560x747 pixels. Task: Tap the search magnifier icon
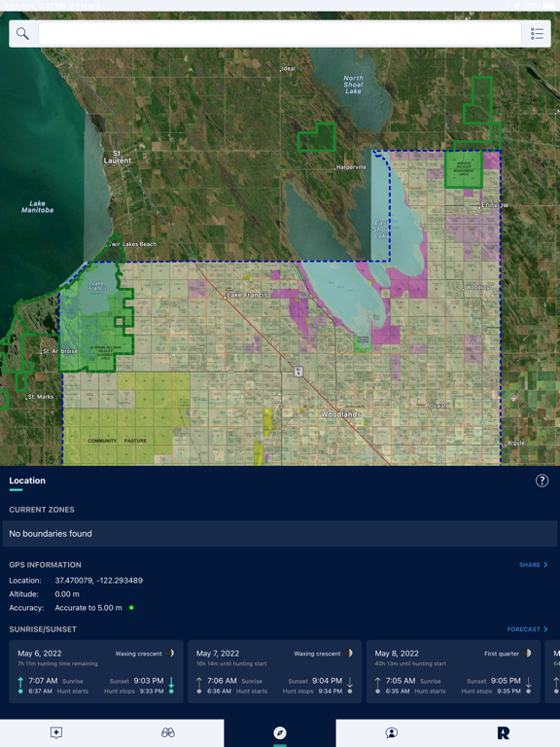coord(22,33)
